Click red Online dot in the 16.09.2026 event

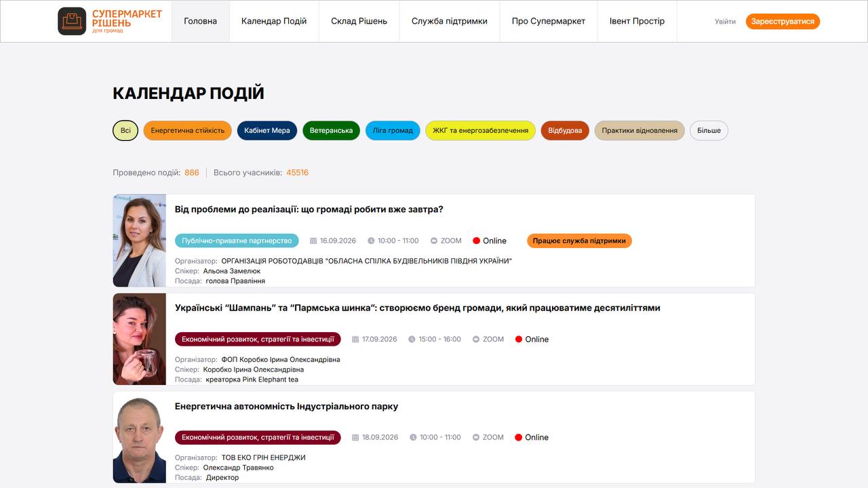[x=476, y=241]
